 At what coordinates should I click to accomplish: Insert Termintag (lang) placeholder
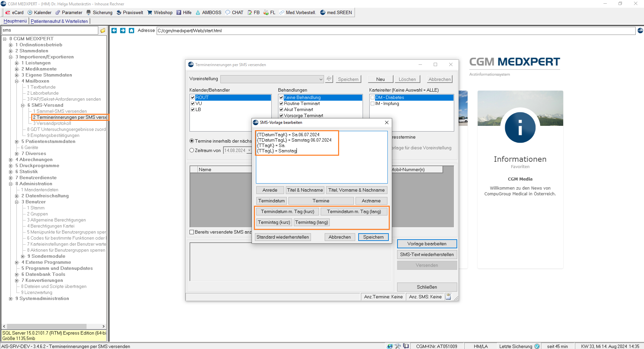coord(312,222)
